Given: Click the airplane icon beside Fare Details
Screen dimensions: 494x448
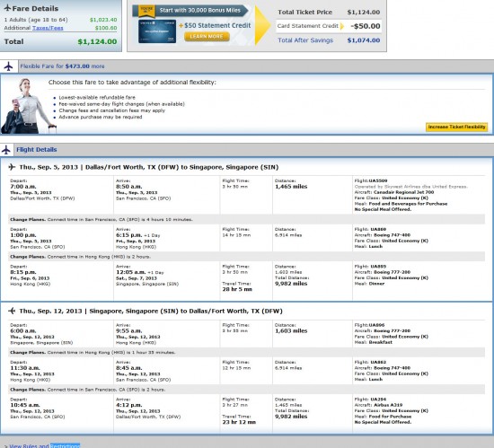Looking at the screenshot, I should tap(7, 8).
